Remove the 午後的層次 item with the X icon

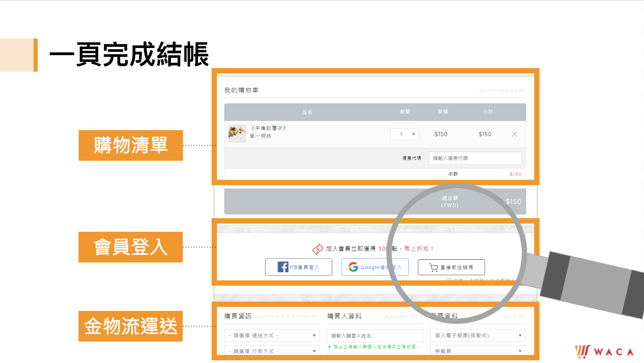(514, 134)
